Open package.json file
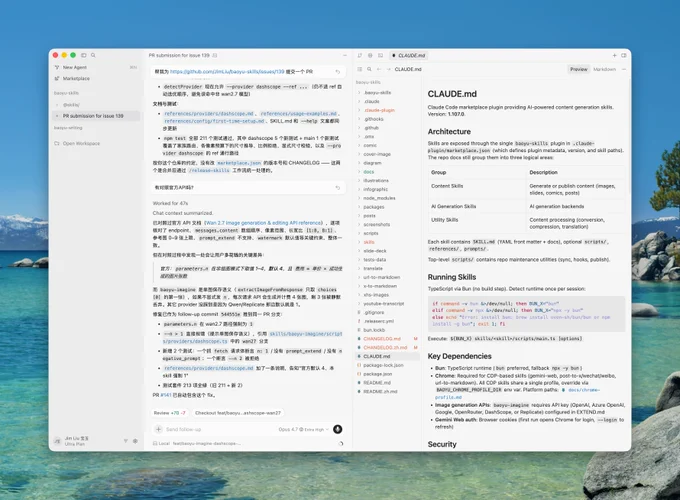 (x=378, y=374)
